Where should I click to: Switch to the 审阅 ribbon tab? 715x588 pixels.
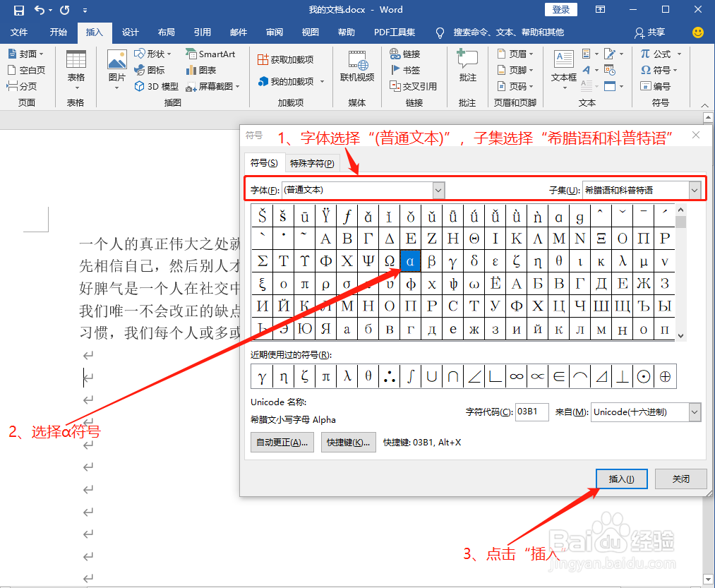(x=274, y=32)
